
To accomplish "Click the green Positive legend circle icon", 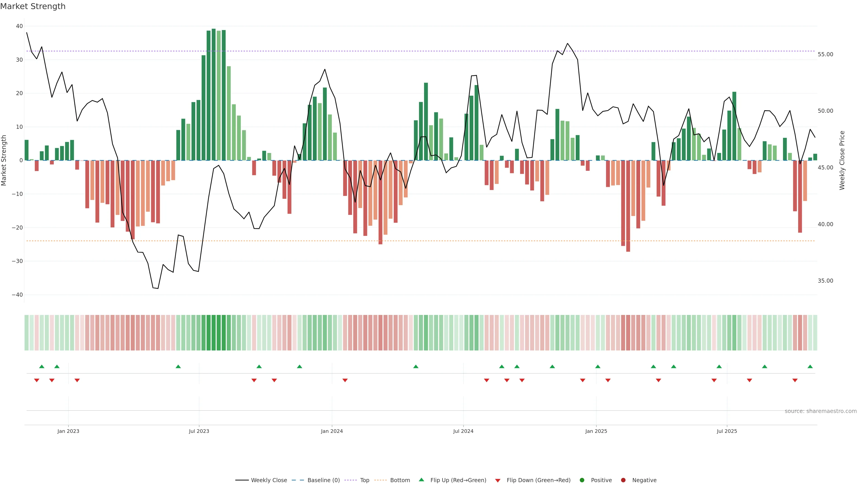I will point(582,480).
